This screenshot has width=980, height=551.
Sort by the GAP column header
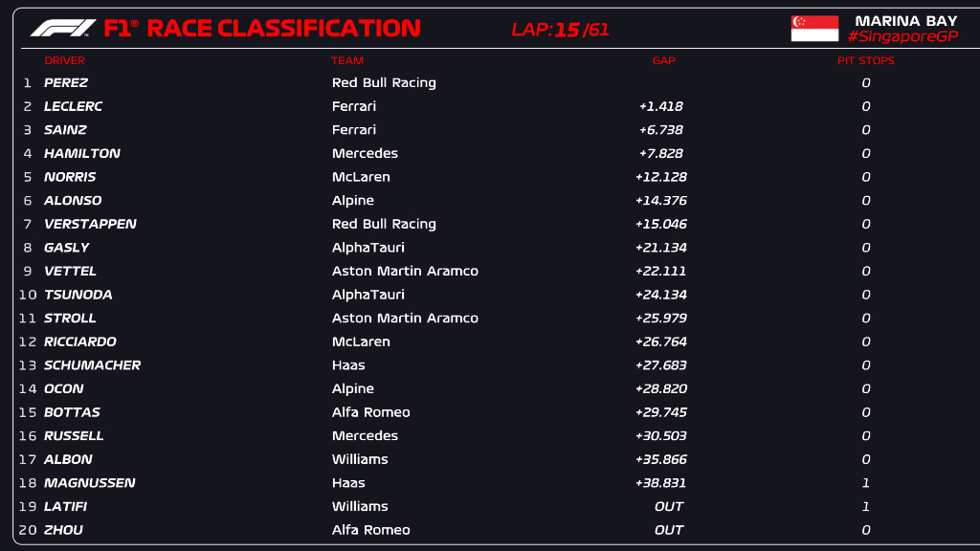pos(662,60)
